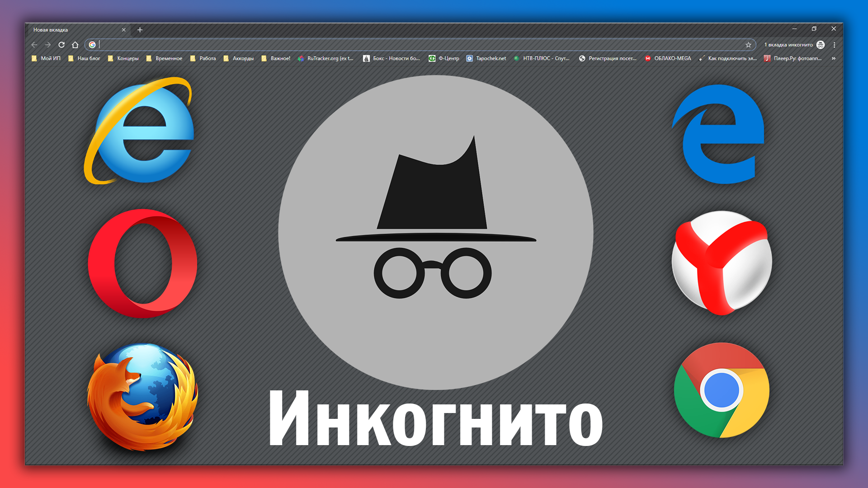Click the Microsoft Edge logo
Viewport: 868px width, 488px height.
(x=719, y=134)
